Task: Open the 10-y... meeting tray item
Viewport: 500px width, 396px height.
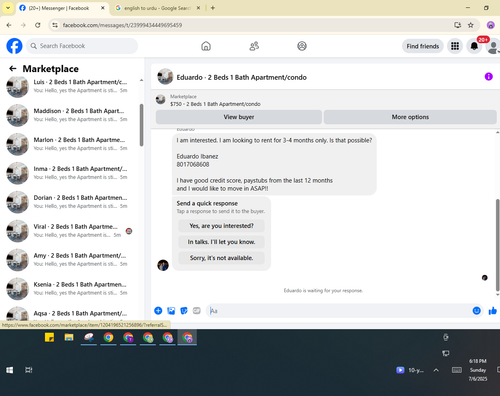Action: pos(410,370)
